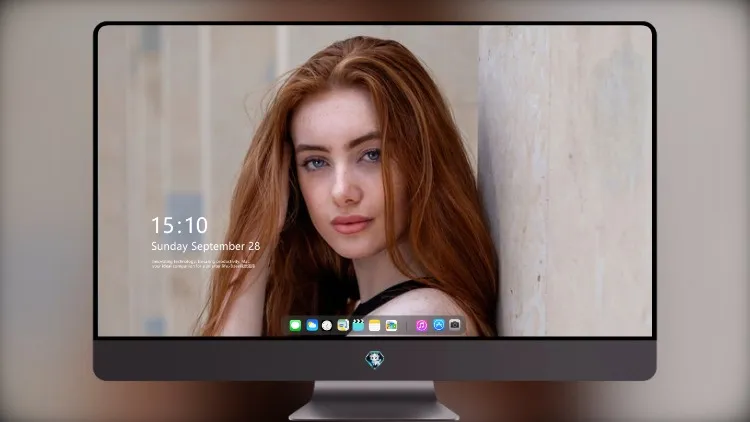750x422 pixels.
Task: Open the Clock app in dock
Action: tap(327, 326)
